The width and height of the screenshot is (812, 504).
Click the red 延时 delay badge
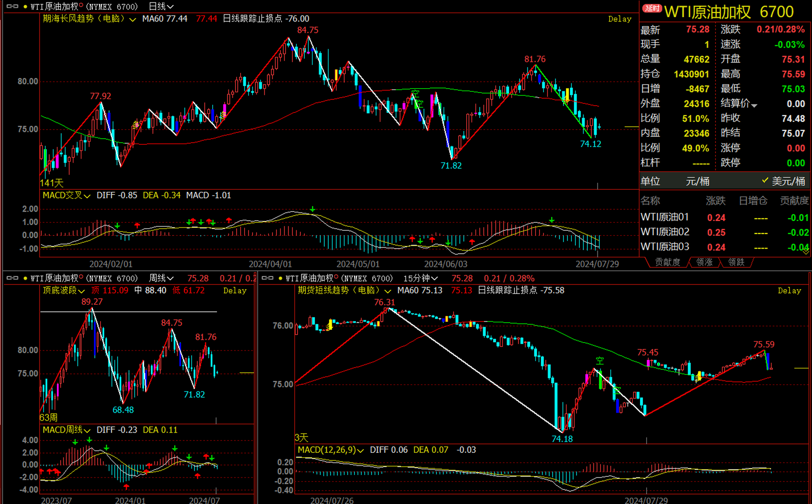point(652,8)
